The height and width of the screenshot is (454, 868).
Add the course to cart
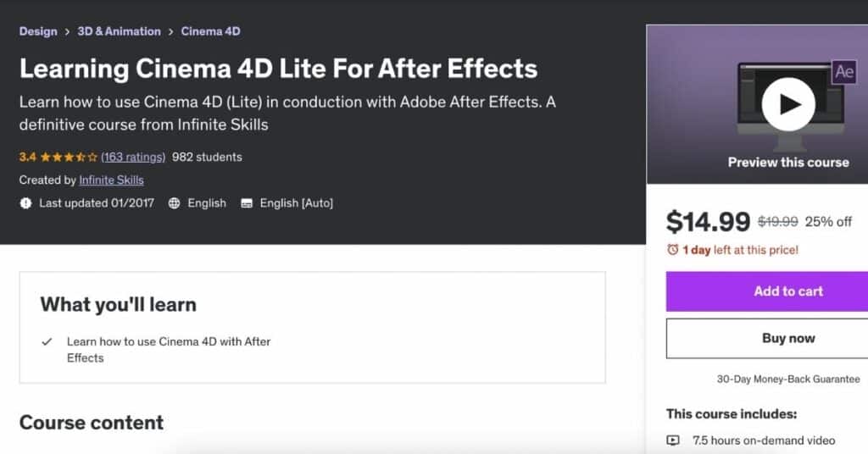click(x=767, y=291)
